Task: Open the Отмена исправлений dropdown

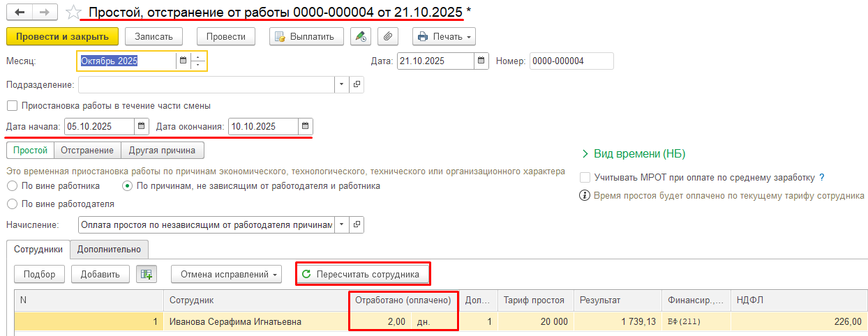Action: click(x=226, y=275)
